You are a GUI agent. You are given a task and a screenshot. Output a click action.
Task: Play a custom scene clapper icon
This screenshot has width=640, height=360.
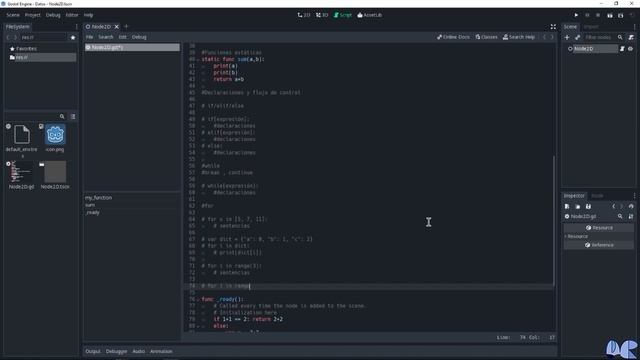coord(620,15)
